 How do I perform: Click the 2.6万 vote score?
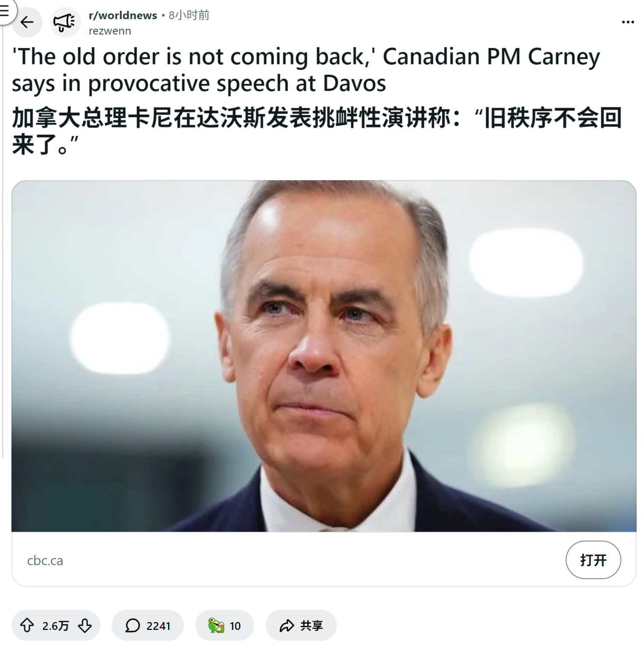click(x=56, y=626)
